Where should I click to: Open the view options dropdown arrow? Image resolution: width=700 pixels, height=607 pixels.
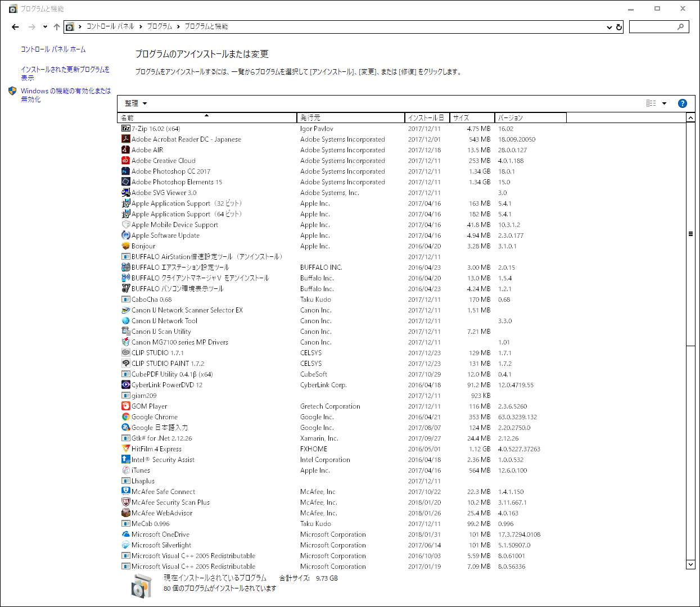(664, 103)
